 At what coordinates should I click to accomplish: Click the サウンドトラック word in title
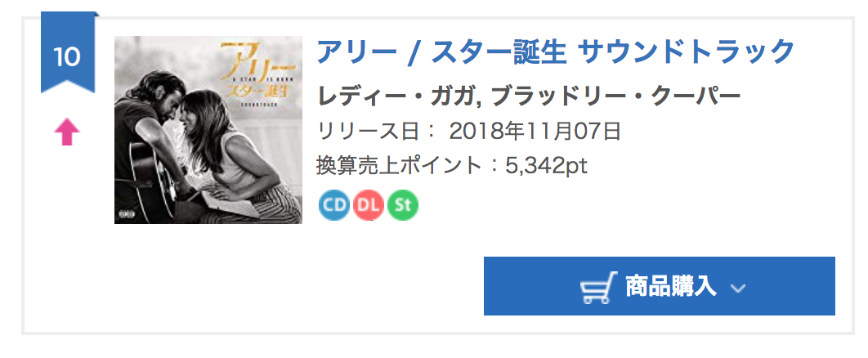tap(686, 52)
